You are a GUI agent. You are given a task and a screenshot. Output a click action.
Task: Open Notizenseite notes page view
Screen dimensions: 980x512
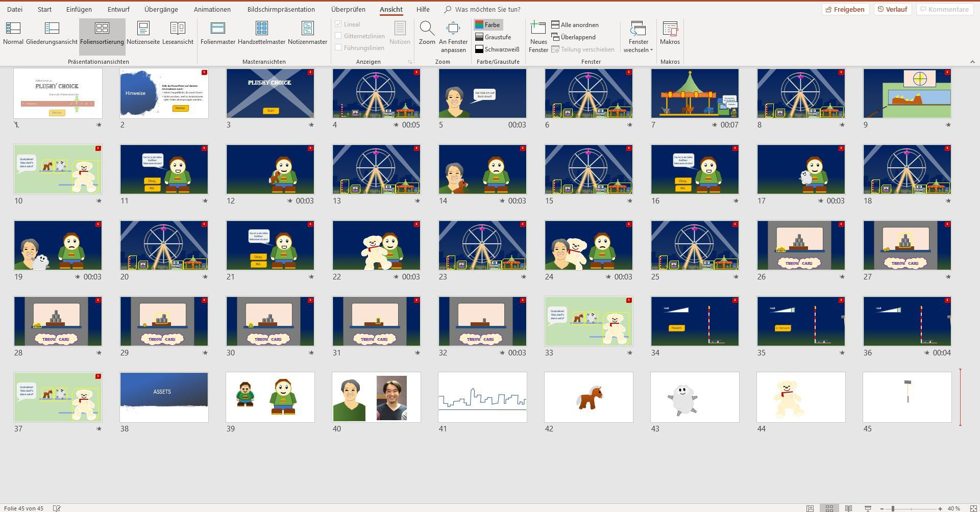pyautogui.click(x=143, y=34)
